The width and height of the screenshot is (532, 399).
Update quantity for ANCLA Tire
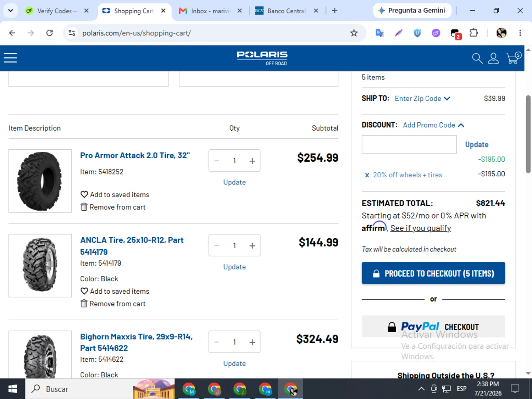(234, 267)
